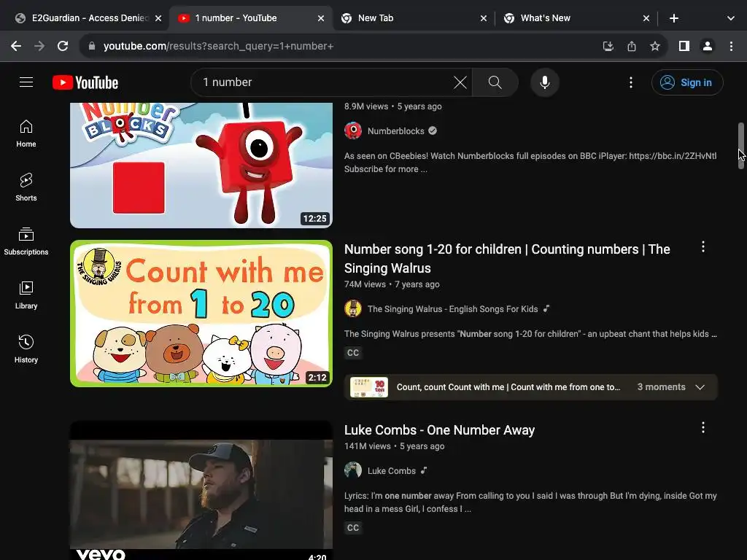The width and height of the screenshot is (747, 560).
Task: Close the What's New tab
Action: click(x=646, y=18)
